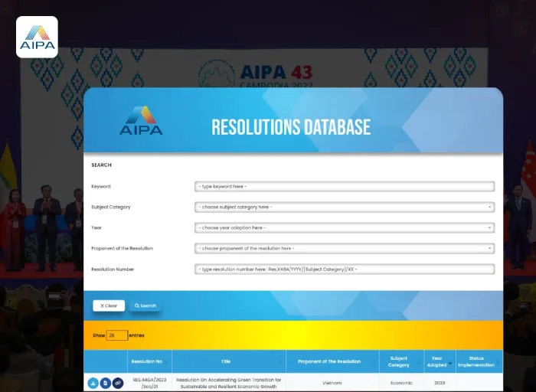Click the Resolution Number input field
This screenshot has height=392, width=536.
pyautogui.click(x=345, y=269)
